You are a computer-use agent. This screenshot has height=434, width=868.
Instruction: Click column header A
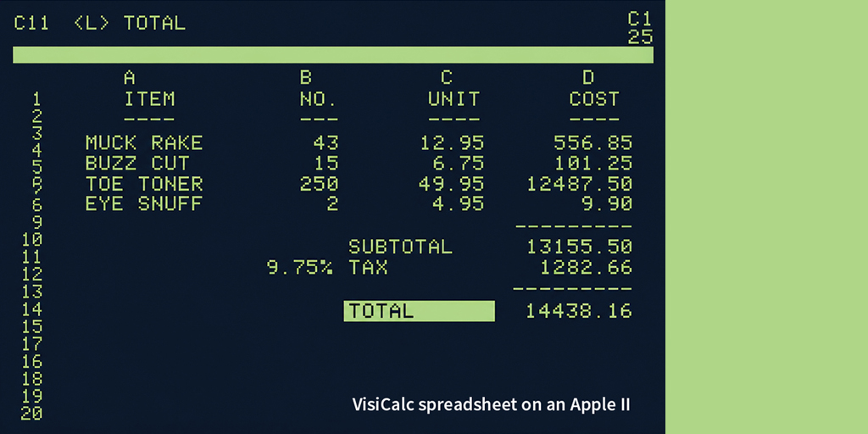(x=129, y=78)
